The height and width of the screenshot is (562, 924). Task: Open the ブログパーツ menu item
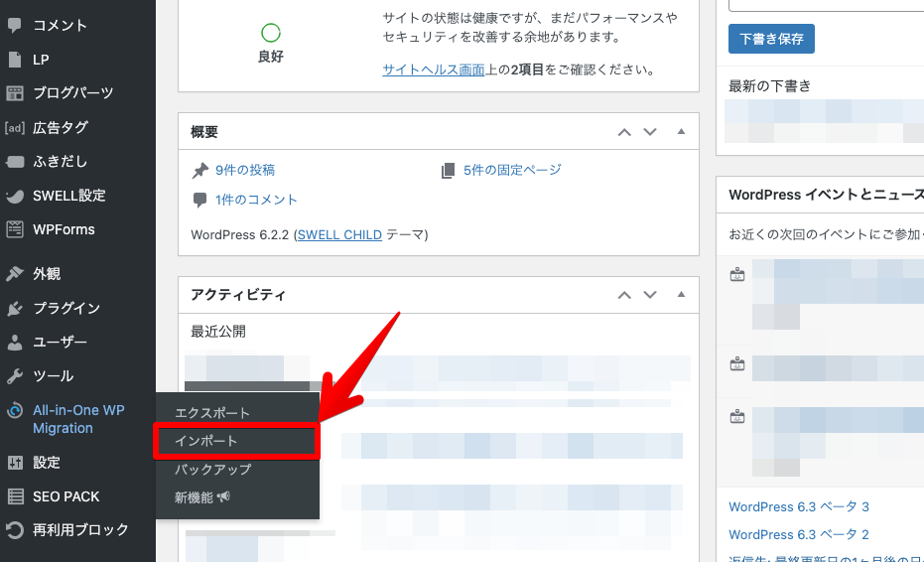tap(73, 93)
